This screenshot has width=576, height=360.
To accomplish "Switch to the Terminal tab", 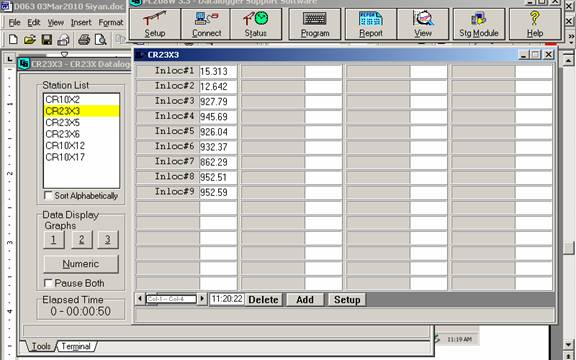I will point(76,346).
